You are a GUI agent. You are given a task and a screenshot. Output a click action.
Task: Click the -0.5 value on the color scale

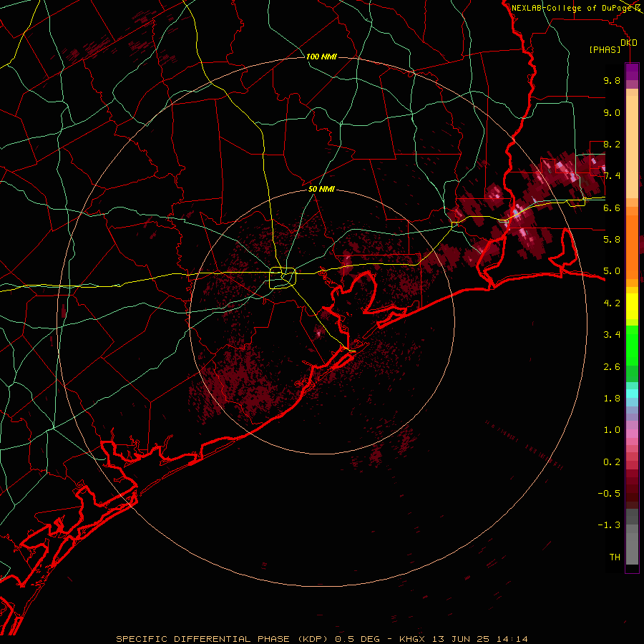pyautogui.click(x=609, y=494)
